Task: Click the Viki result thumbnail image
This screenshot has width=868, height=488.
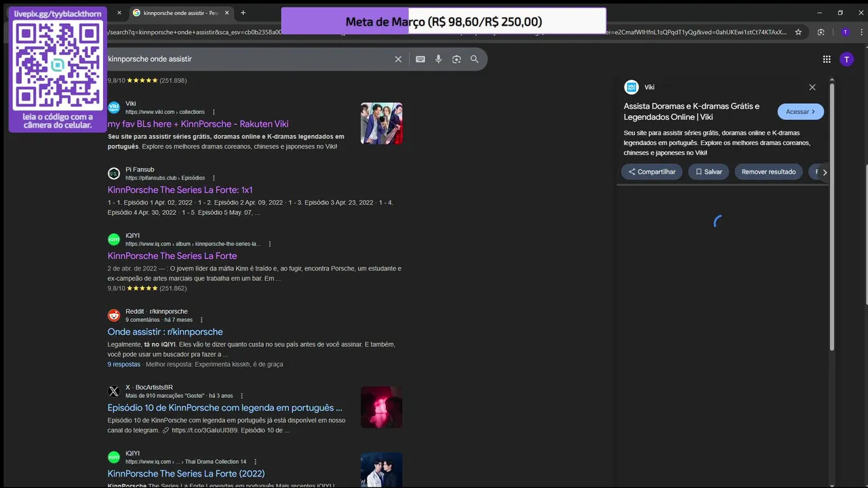Action: click(x=381, y=123)
